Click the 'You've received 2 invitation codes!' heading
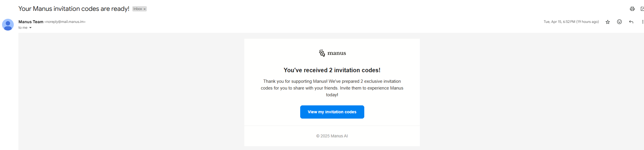 332,70
